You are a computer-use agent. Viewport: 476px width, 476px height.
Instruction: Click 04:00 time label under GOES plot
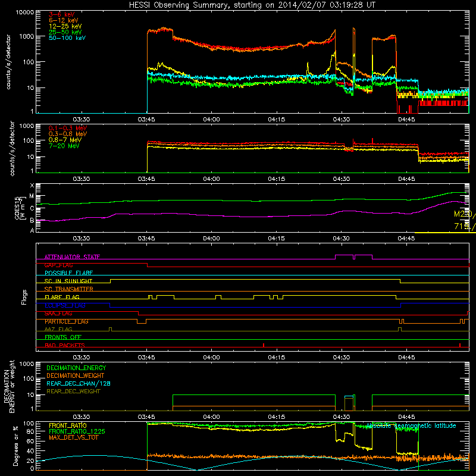(x=211, y=239)
